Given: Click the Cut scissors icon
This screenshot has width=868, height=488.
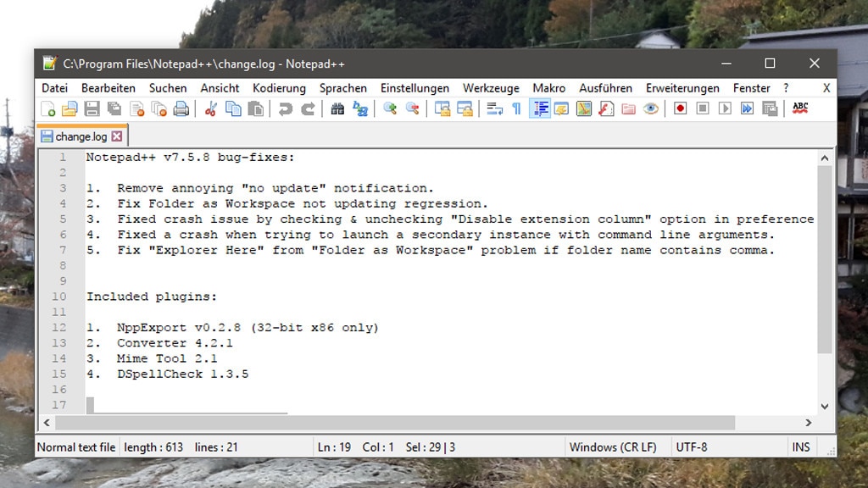Looking at the screenshot, I should [x=211, y=108].
